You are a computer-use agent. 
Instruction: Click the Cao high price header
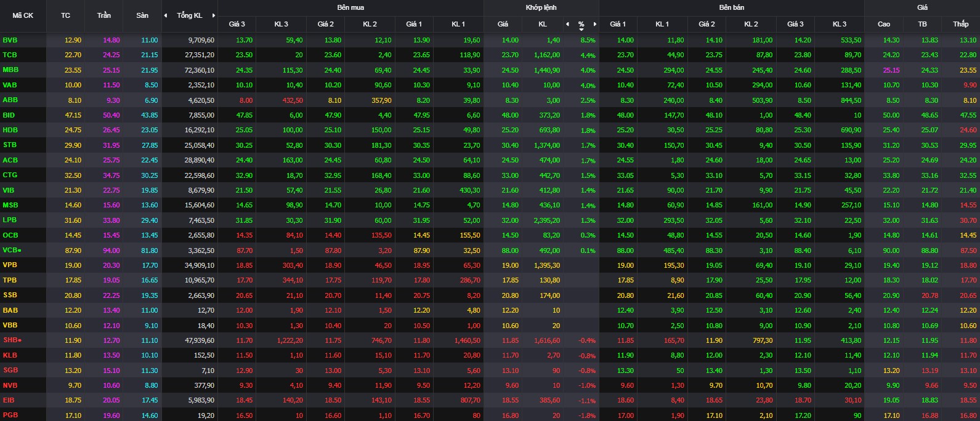point(884,24)
